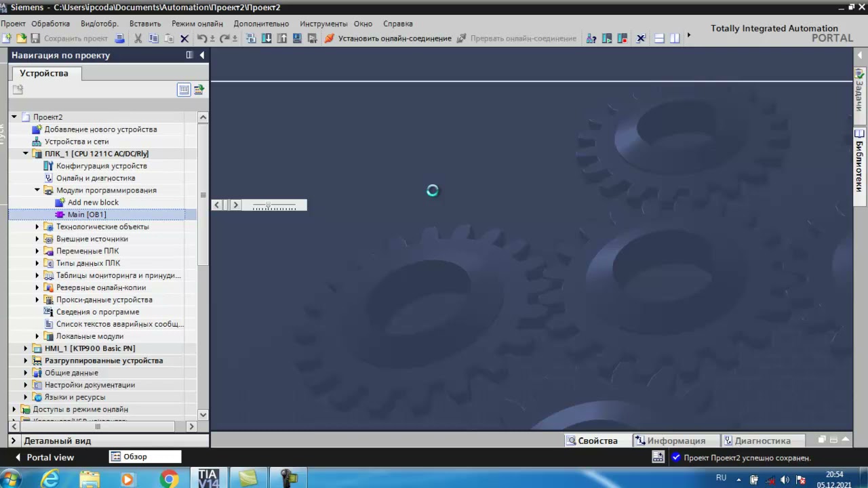Expand Типы данных ПЛК folder
868x488 pixels.
37,264
